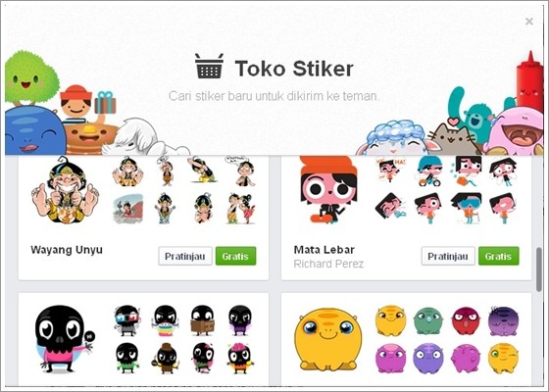
Task: Open Richard Perez author link
Action: [328, 264]
